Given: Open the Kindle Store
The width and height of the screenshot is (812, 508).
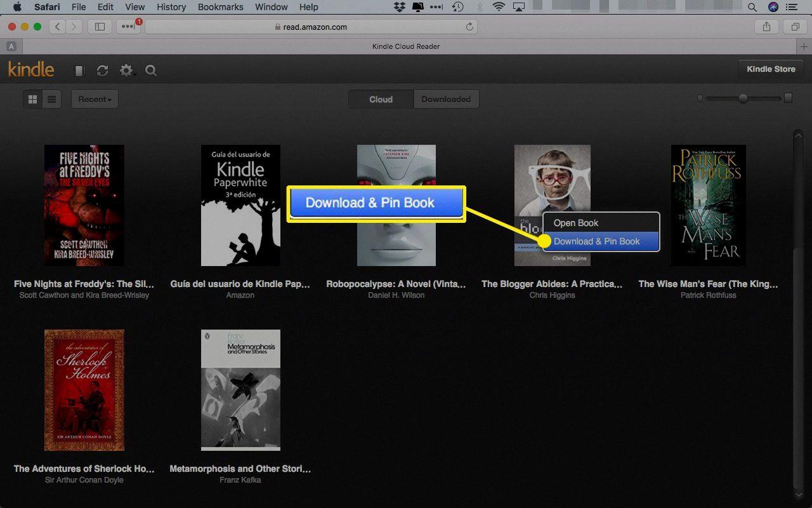Looking at the screenshot, I should 771,69.
